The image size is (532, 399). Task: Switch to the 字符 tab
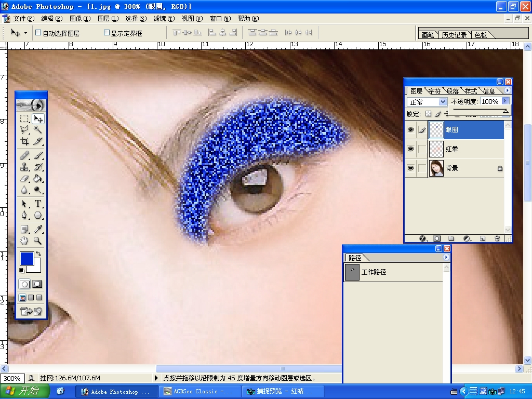[434, 91]
